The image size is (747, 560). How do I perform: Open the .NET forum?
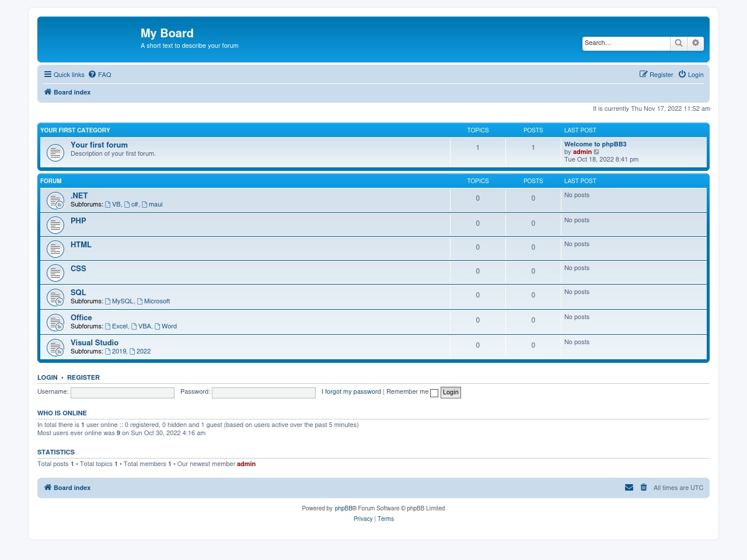coord(79,195)
